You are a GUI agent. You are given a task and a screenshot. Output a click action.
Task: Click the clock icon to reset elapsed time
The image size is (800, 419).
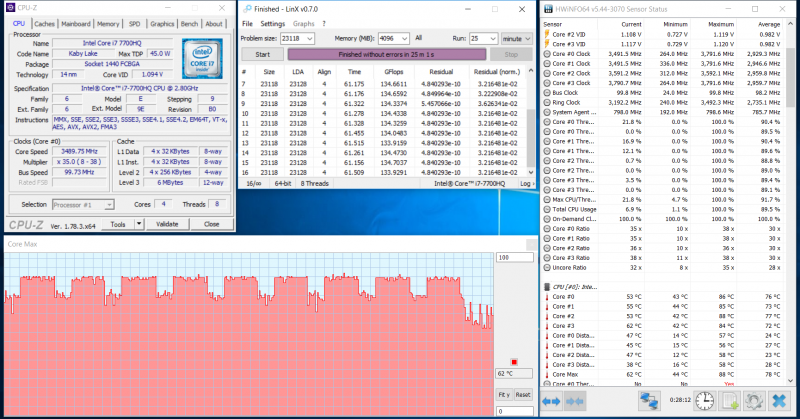pos(705,401)
